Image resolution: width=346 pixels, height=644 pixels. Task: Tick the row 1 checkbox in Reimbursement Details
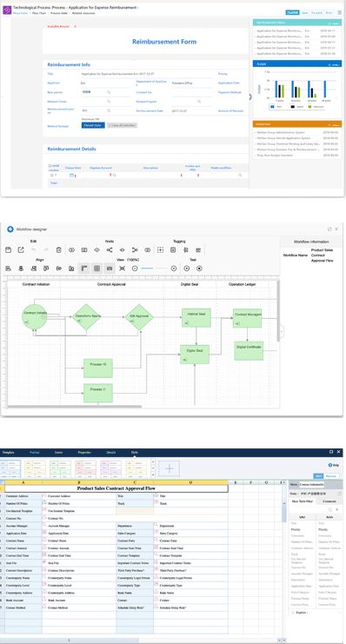(x=52, y=175)
